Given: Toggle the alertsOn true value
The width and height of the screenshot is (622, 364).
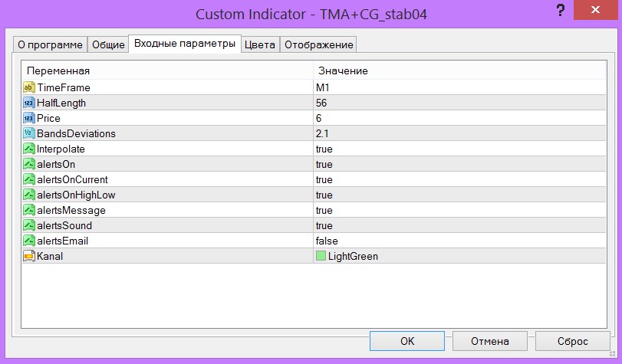Looking at the screenshot, I should pos(459,164).
